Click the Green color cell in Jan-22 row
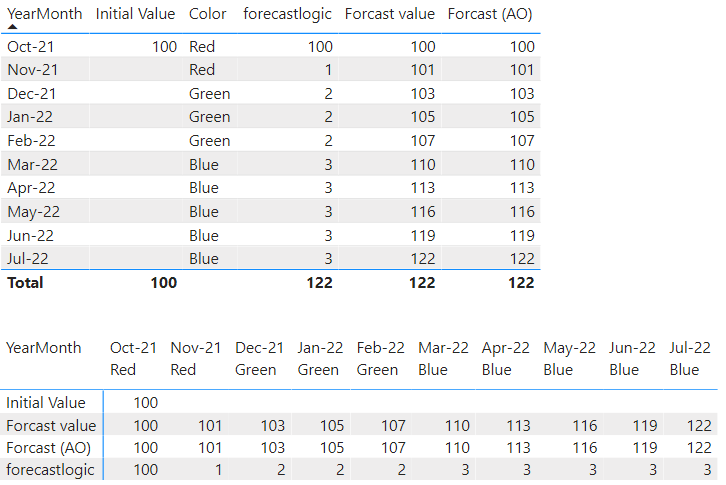726x485 pixels. [x=209, y=117]
